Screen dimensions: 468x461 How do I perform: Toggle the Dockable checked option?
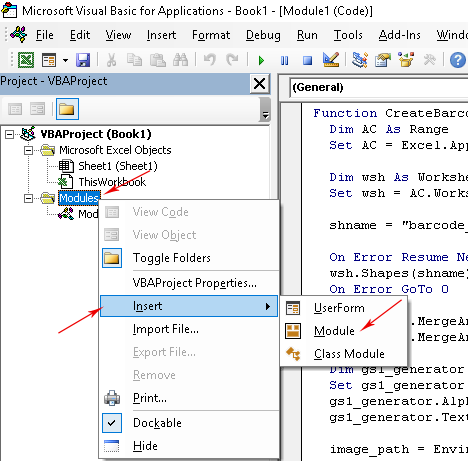click(189, 423)
